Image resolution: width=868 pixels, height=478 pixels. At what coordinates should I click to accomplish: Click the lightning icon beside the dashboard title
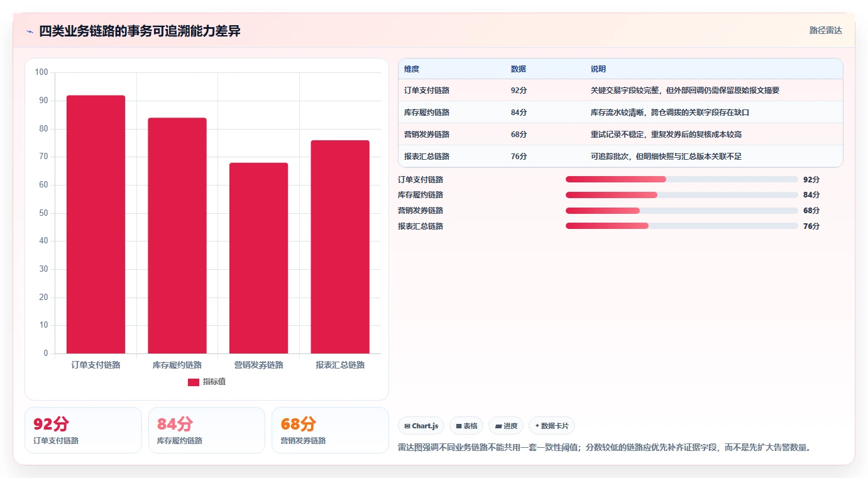pos(30,31)
